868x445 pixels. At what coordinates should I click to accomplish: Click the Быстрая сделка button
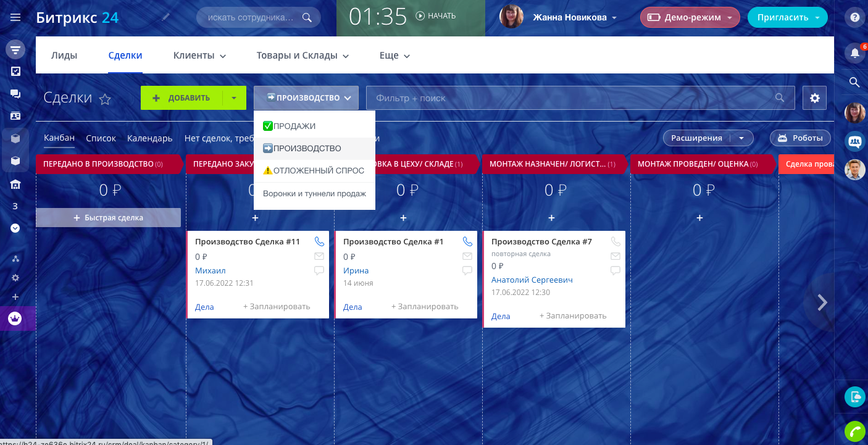[x=109, y=218]
